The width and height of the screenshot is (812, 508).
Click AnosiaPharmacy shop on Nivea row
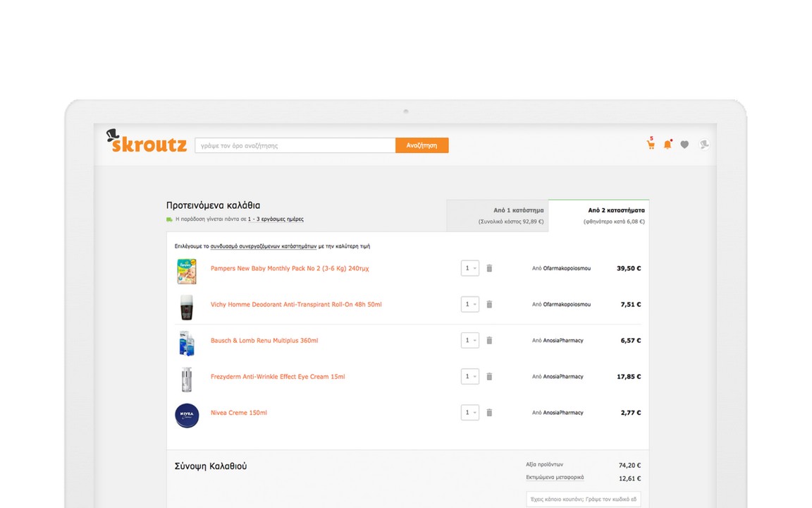click(563, 413)
